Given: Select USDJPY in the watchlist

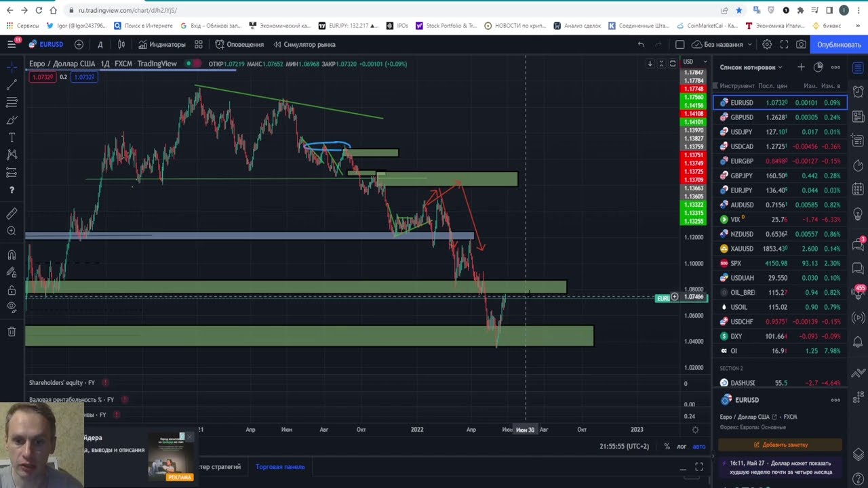Looking at the screenshot, I should pyautogui.click(x=780, y=131).
